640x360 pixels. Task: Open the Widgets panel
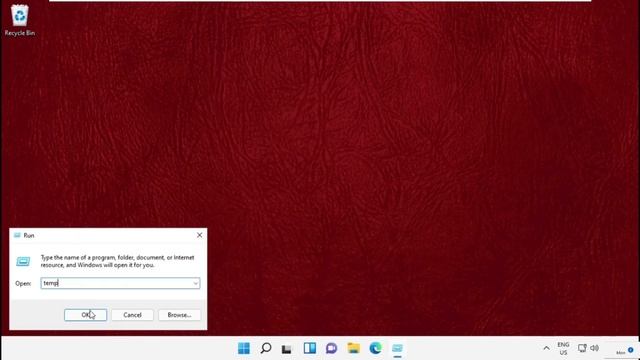click(x=310, y=348)
